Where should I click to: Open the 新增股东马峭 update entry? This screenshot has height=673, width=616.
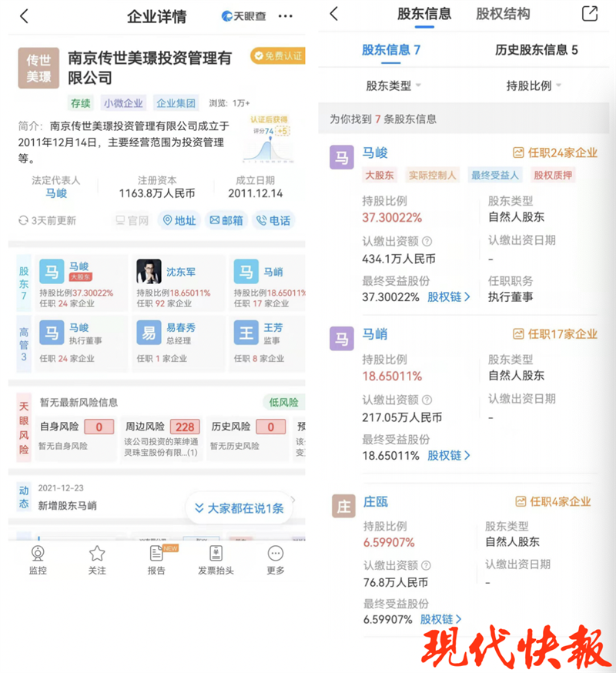68,506
